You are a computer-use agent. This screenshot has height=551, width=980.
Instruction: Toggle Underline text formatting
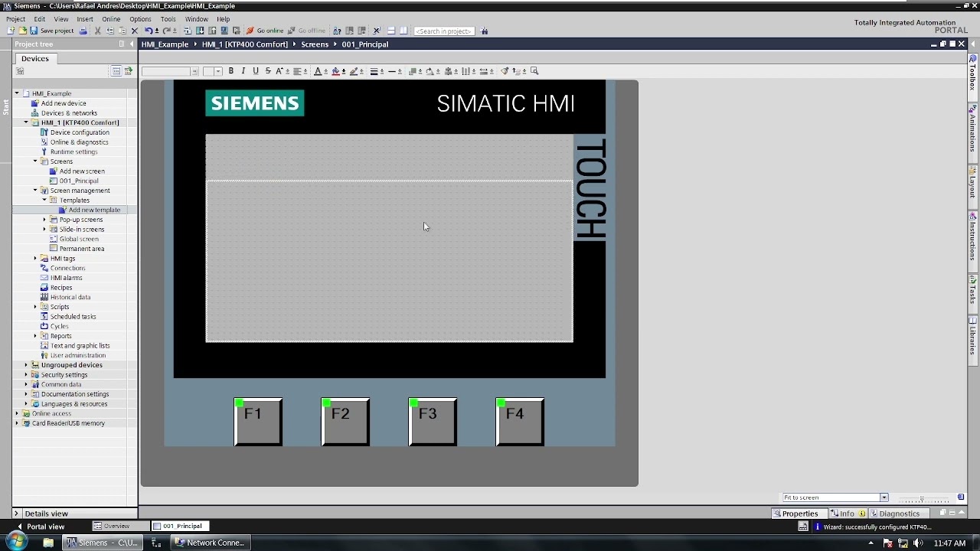(256, 71)
